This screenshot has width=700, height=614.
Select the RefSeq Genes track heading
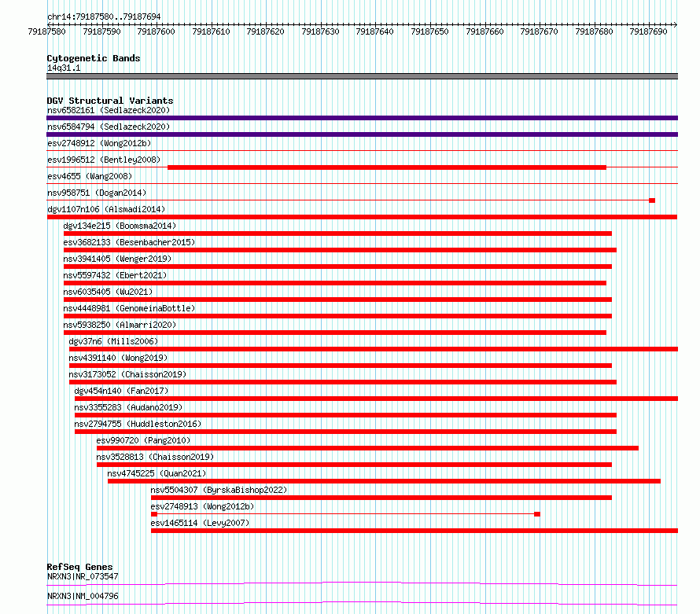point(80,567)
